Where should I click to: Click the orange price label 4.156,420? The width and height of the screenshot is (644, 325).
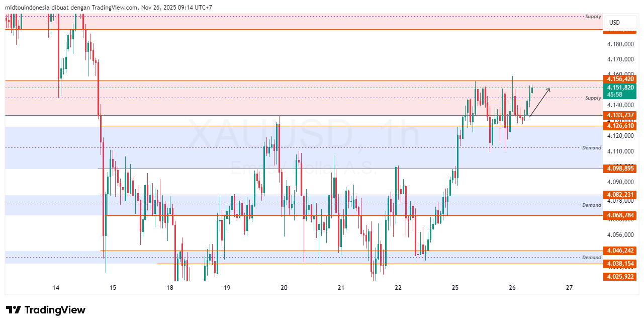(x=620, y=79)
